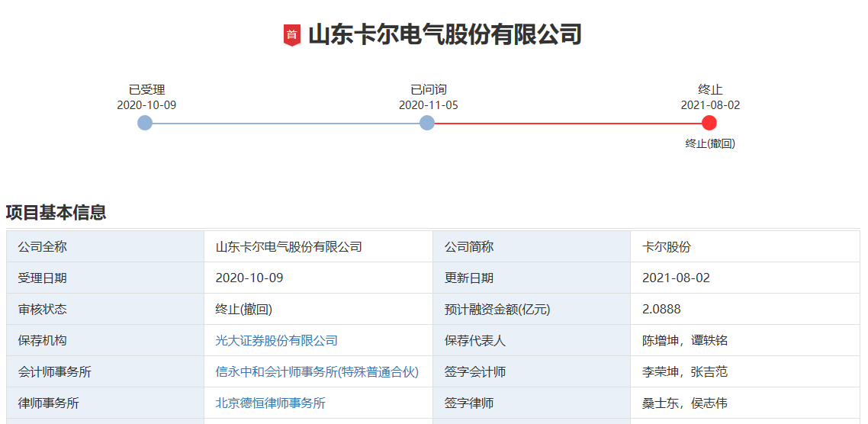This screenshot has height=424, width=868.
Task: Click the 已问询 status label
Action: click(429, 90)
